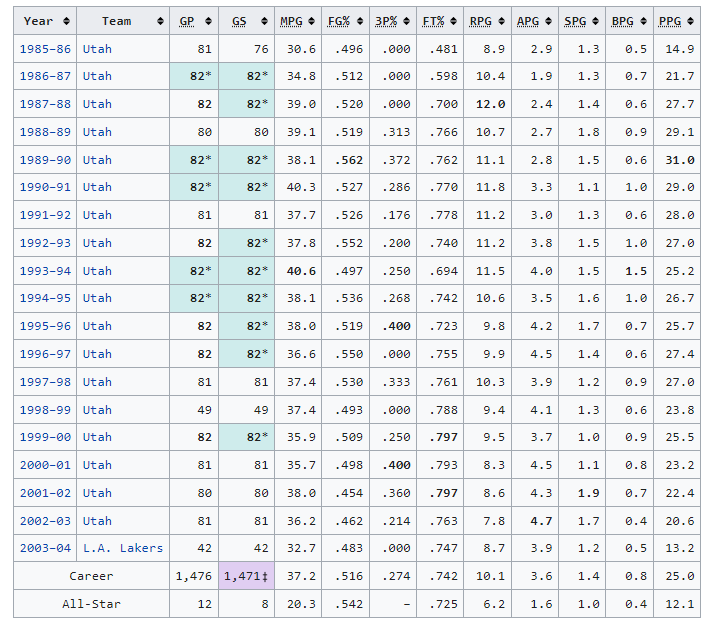The height and width of the screenshot is (629, 721).
Task: Sort by PPG using its arrows
Action: [x=690, y=21]
